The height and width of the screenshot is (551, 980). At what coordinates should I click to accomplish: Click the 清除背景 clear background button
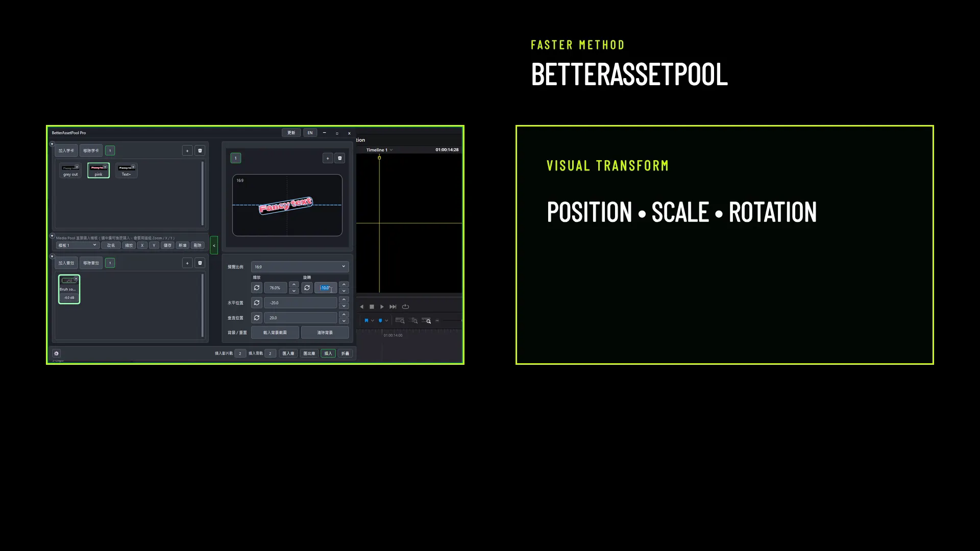click(x=325, y=333)
